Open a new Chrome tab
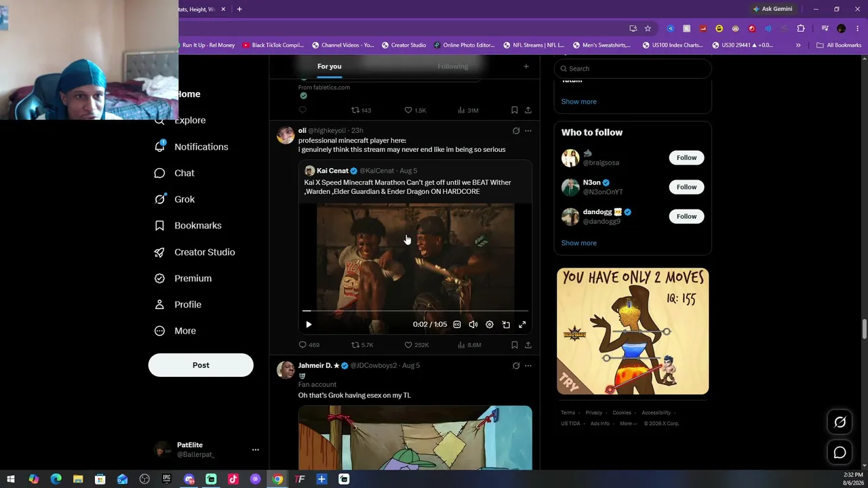The height and width of the screenshot is (488, 868). tap(239, 9)
